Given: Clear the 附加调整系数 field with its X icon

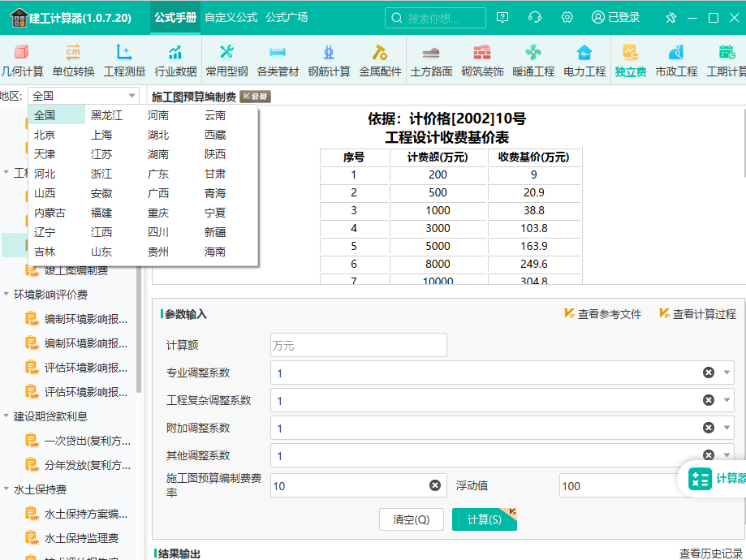Looking at the screenshot, I should [x=709, y=428].
